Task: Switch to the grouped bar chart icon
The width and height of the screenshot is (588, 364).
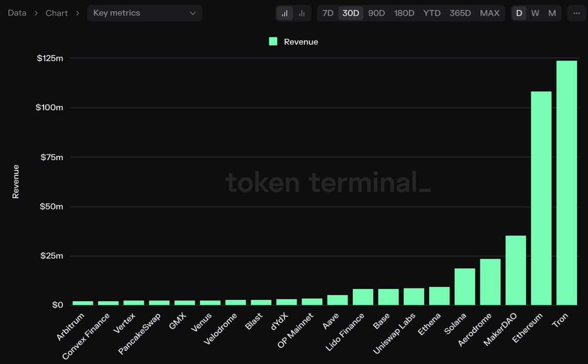Action: pos(302,13)
